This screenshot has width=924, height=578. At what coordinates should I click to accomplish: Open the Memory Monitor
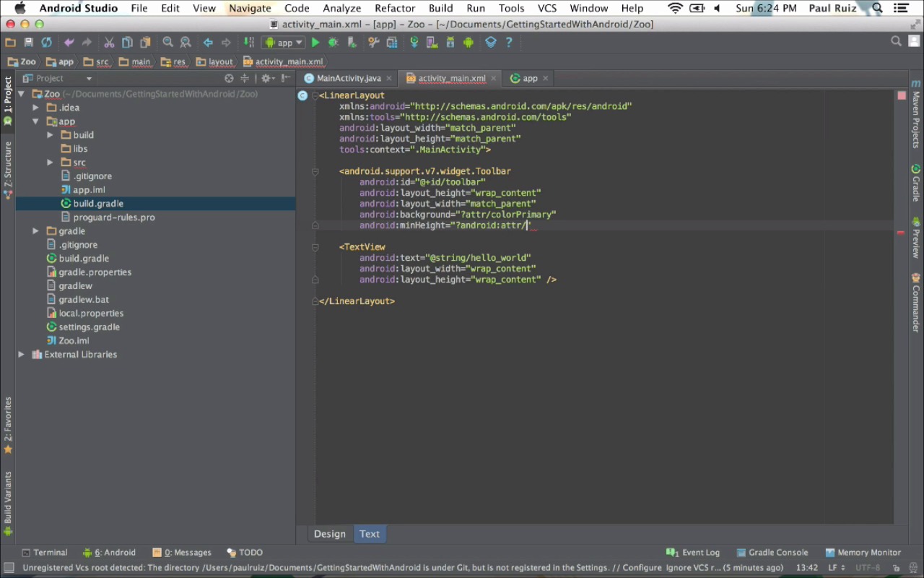[863, 552]
